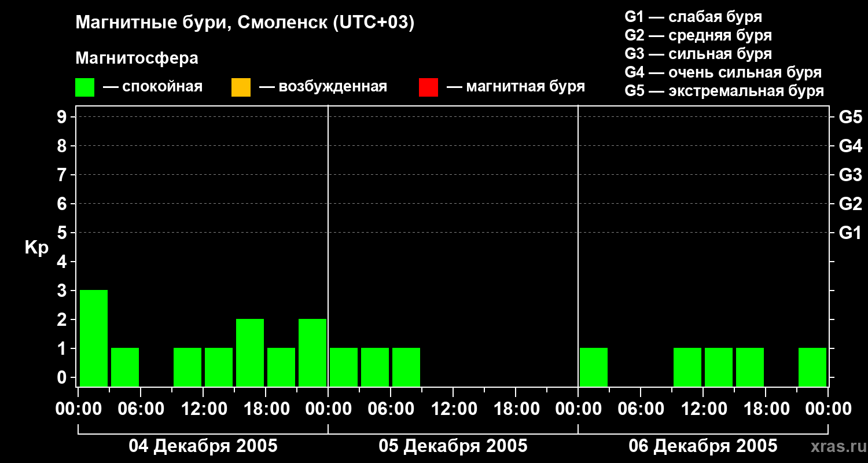Viewport: 868px width, 463px height.
Task: Click the G4 label on right axis
Action: tap(851, 146)
